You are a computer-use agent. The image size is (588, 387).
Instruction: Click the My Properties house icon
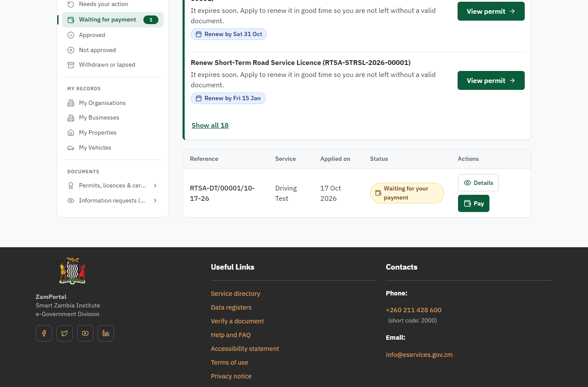71,133
